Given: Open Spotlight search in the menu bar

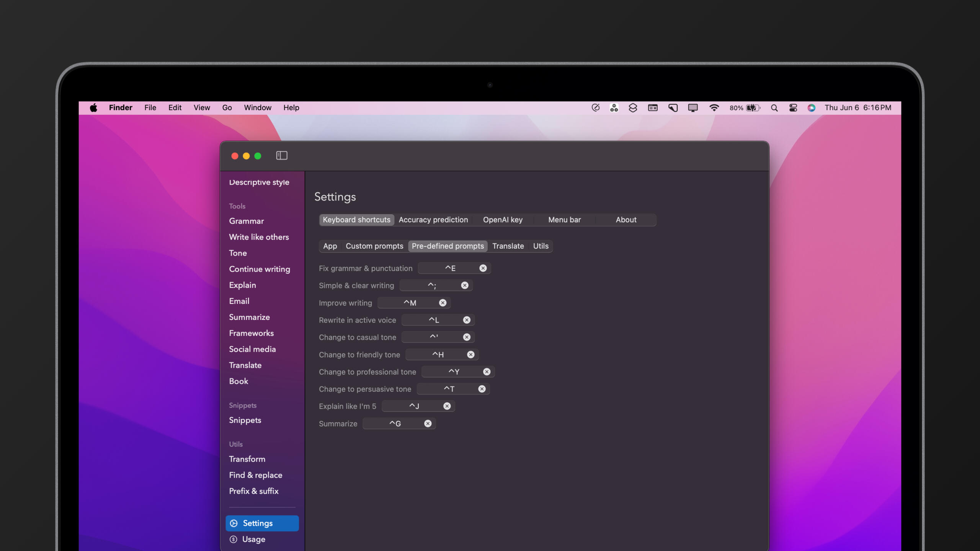Looking at the screenshot, I should pyautogui.click(x=774, y=108).
